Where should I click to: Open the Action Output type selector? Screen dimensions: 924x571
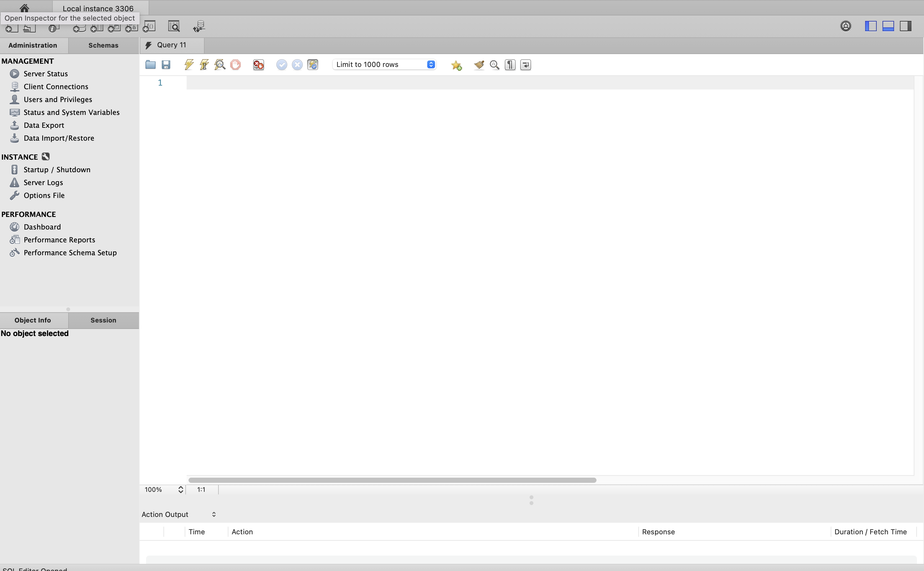coord(214,514)
